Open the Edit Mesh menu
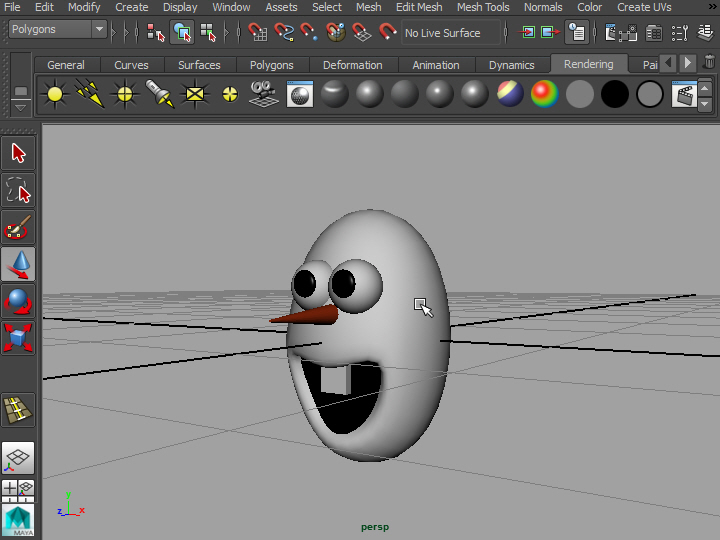The height and width of the screenshot is (540, 720). pos(418,7)
